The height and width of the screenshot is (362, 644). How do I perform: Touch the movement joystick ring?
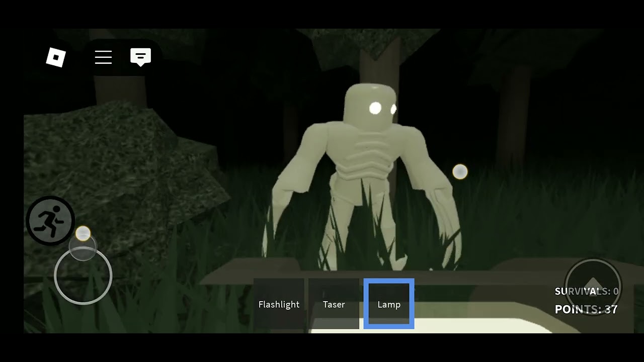coord(83,275)
